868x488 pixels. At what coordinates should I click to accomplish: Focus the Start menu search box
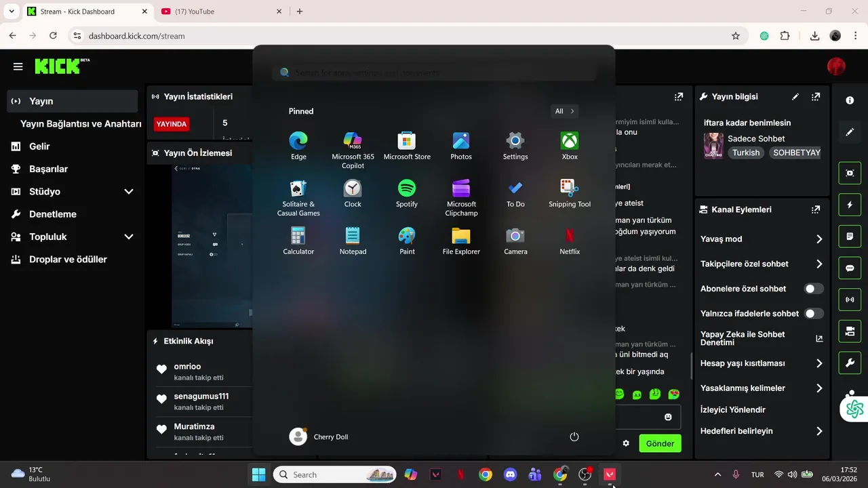click(434, 73)
